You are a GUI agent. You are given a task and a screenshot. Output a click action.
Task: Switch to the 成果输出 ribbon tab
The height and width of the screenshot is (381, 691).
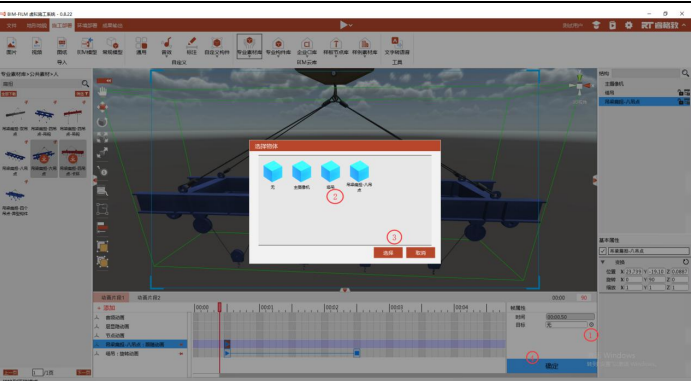point(112,26)
